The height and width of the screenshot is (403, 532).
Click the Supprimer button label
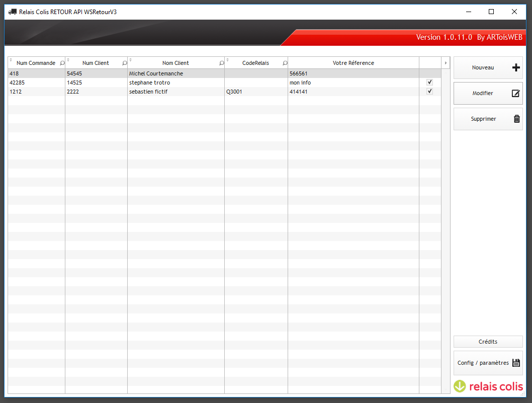tap(483, 119)
